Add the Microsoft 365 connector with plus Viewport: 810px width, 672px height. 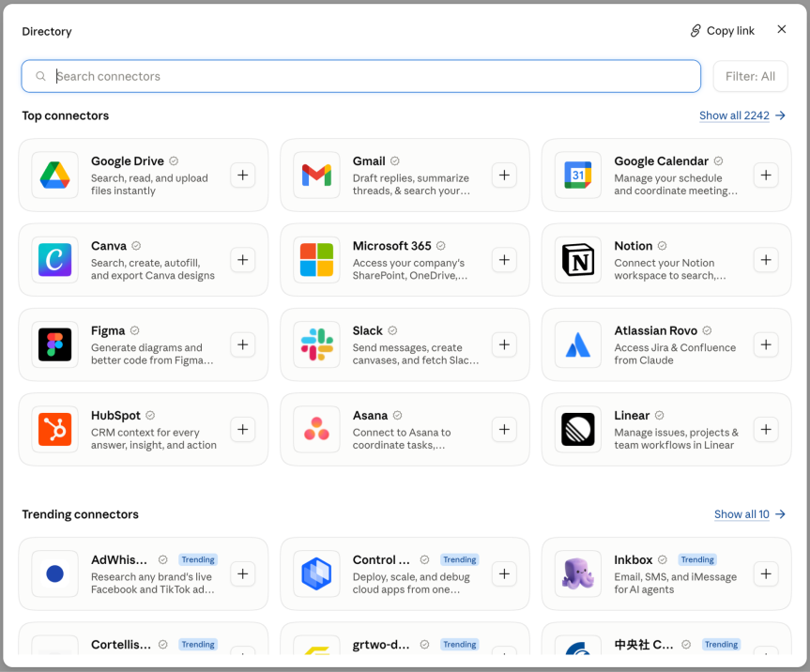(x=504, y=260)
